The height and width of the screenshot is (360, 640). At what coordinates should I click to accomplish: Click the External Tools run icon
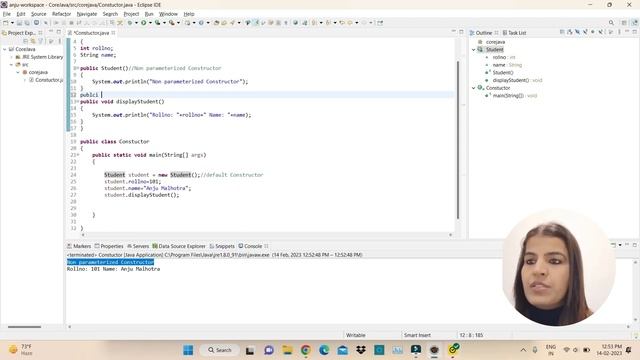click(x=172, y=23)
